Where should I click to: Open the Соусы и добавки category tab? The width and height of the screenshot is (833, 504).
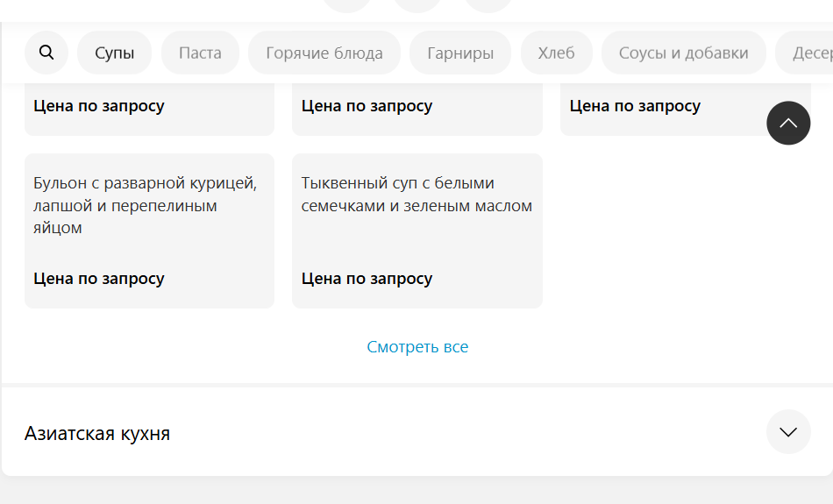[x=683, y=53]
